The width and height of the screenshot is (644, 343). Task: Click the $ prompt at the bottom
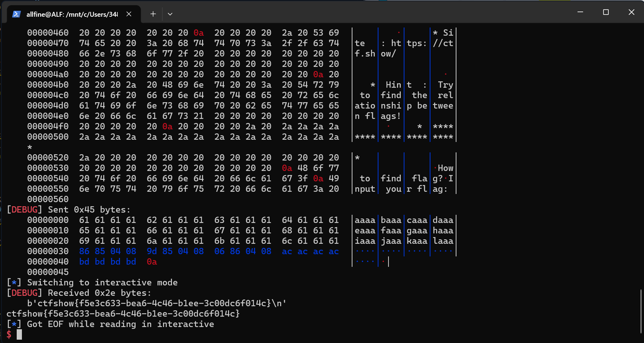pyautogui.click(x=9, y=334)
